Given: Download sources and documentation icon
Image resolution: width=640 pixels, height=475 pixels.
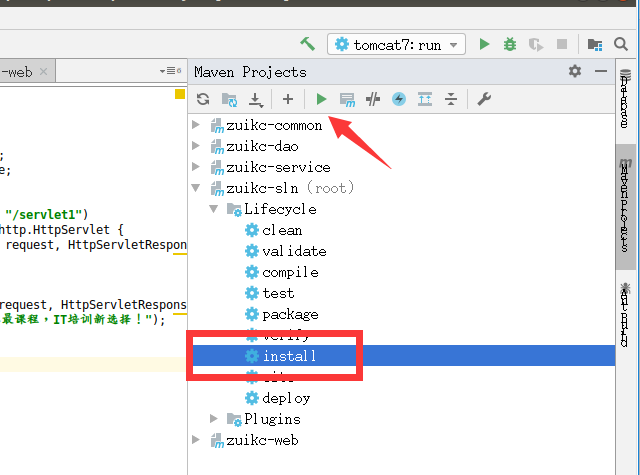Looking at the screenshot, I should click(x=256, y=99).
